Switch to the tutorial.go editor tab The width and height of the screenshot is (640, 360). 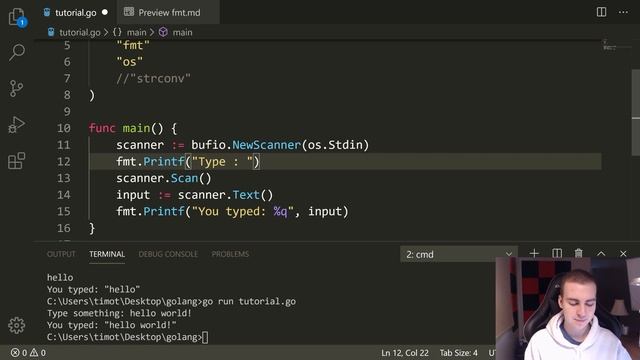pos(76,13)
